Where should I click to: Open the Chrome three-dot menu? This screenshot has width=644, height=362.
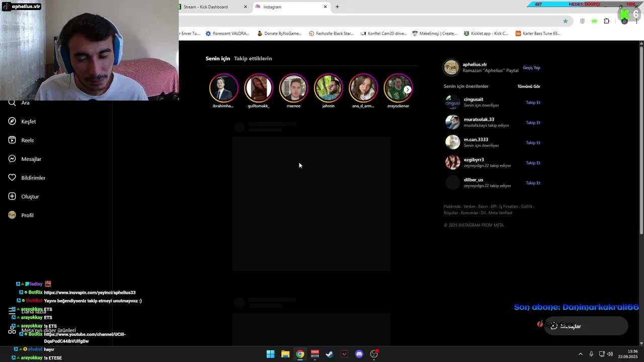coord(636,21)
